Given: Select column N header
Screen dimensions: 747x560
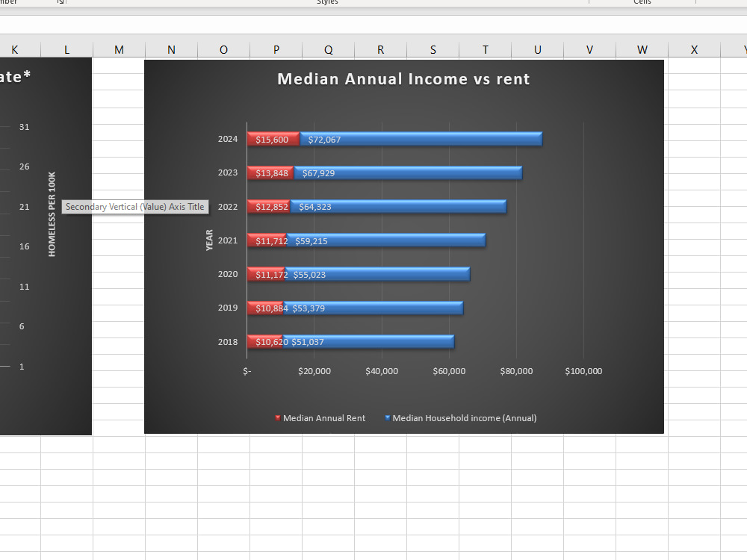Looking at the screenshot, I should pos(172,49).
